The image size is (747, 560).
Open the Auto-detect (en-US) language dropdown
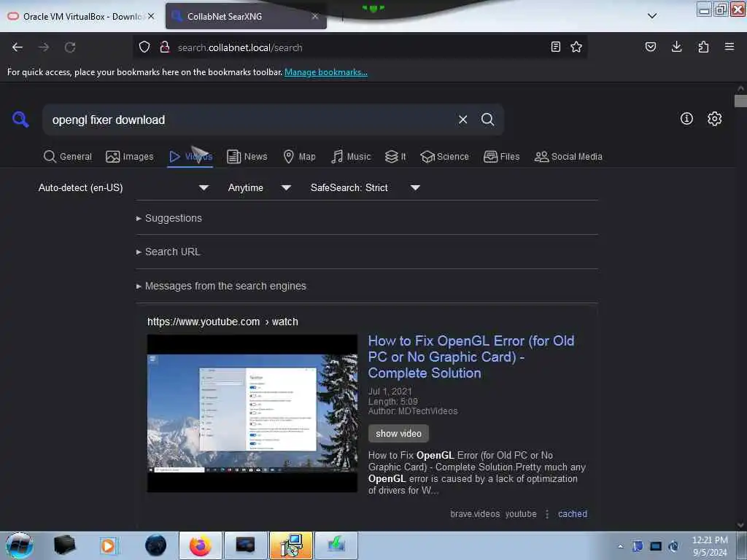coord(123,187)
